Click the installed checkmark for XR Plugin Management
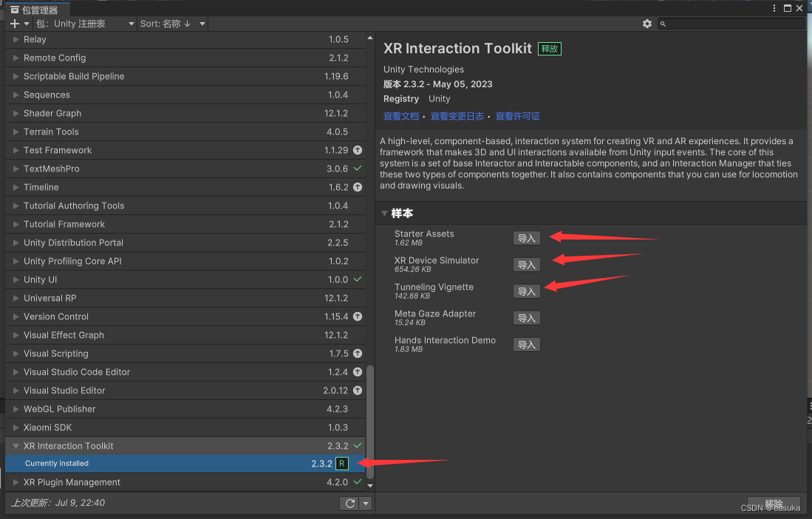The width and height of the screenshot is (812, 519). 358,482
